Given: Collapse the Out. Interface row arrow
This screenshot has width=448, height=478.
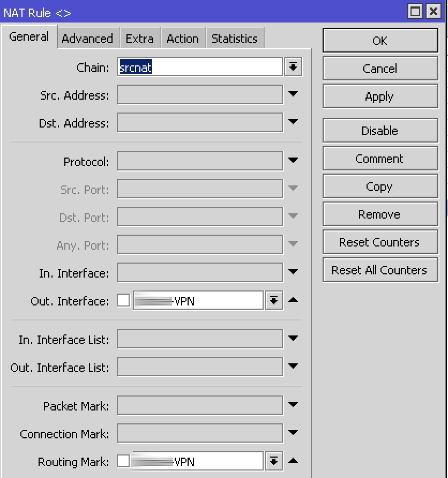Looking at the screenshot, I should click(293, 300).
